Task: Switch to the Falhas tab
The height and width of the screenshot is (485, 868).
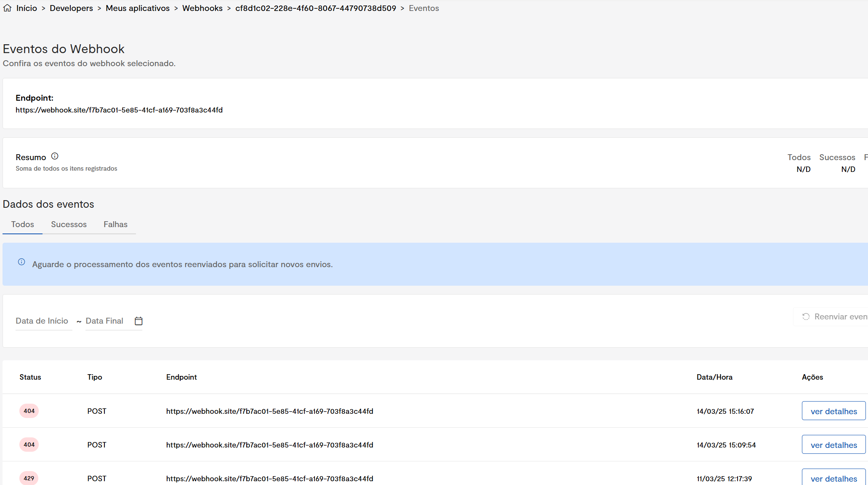Action: click(x=115, y=224)
